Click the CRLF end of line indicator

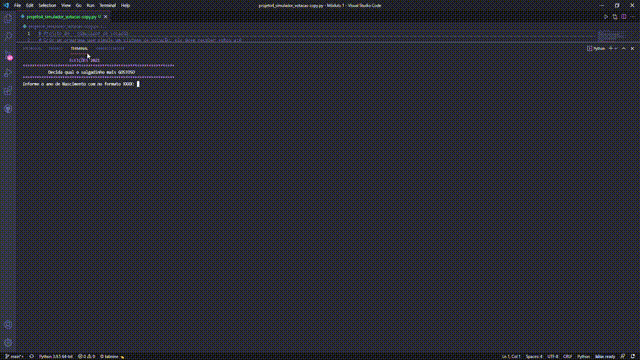567,356
